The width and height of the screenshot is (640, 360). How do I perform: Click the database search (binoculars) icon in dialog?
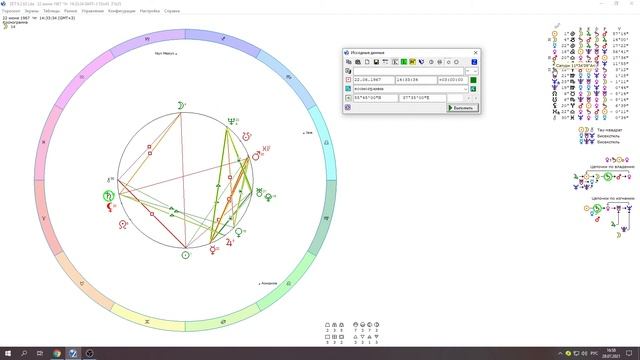tap(358, 62)
